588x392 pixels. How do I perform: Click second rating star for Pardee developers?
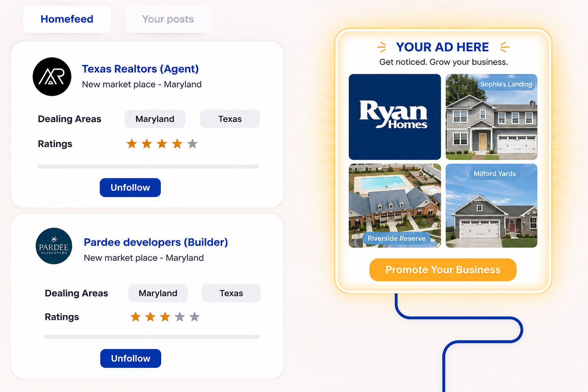point(150,317)
